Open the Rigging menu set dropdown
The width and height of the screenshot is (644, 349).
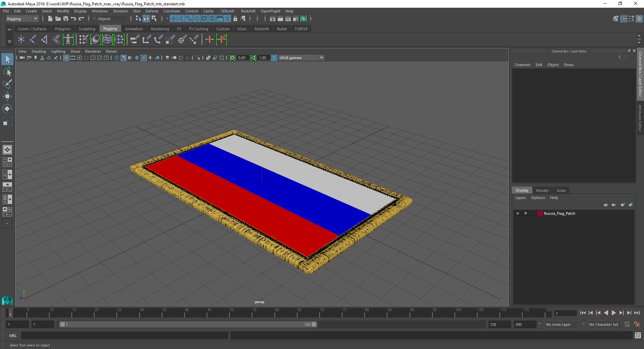pos(22,19)
